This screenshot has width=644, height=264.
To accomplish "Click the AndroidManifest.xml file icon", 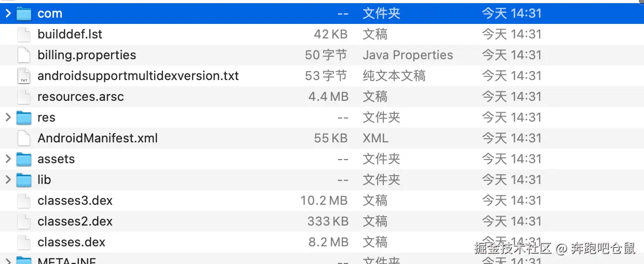I will click(24, 138).
